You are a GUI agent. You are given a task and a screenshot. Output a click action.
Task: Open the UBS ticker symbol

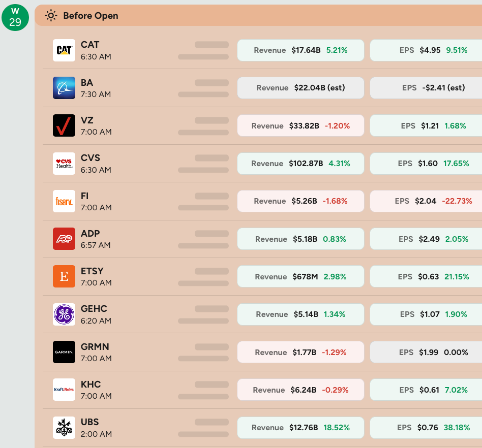click(90, 422)
